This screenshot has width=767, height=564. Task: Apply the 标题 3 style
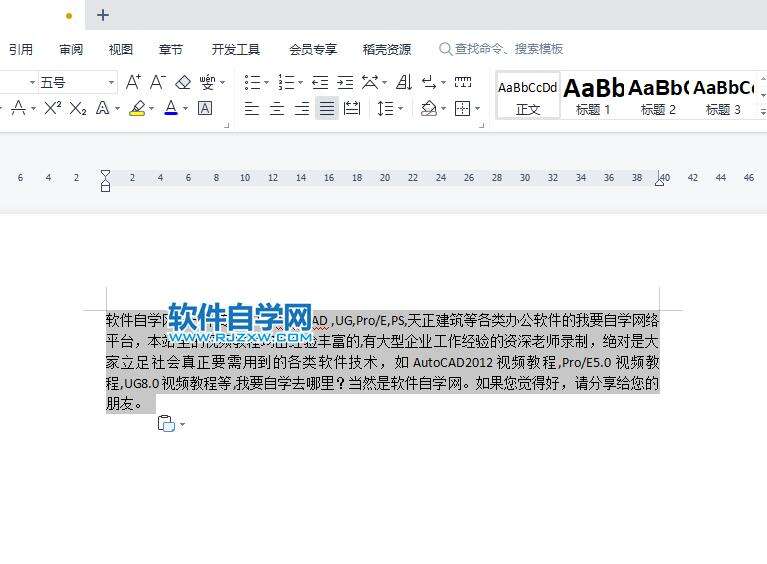click(x=723, y=96)
